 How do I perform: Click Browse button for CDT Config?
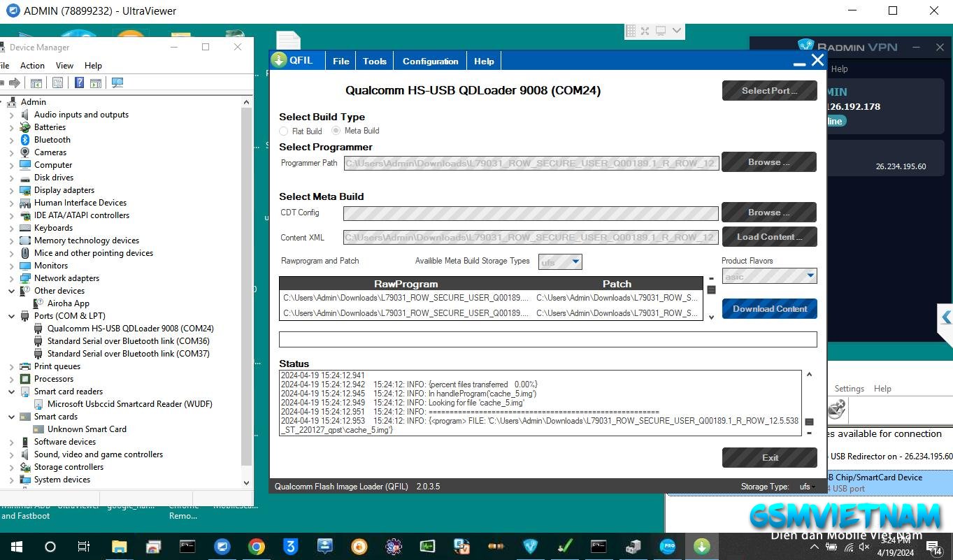769,212
